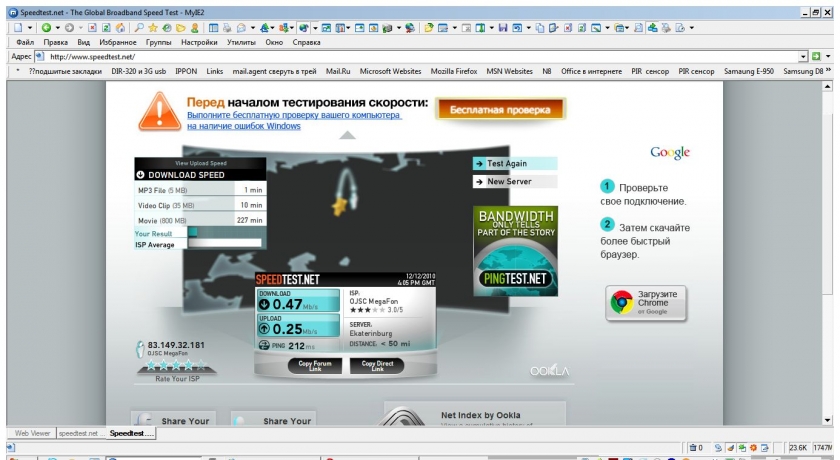The width and height of the screenshot is (840, 460).
Task: Go to the Home page icon
Action: tap(121, 28)
